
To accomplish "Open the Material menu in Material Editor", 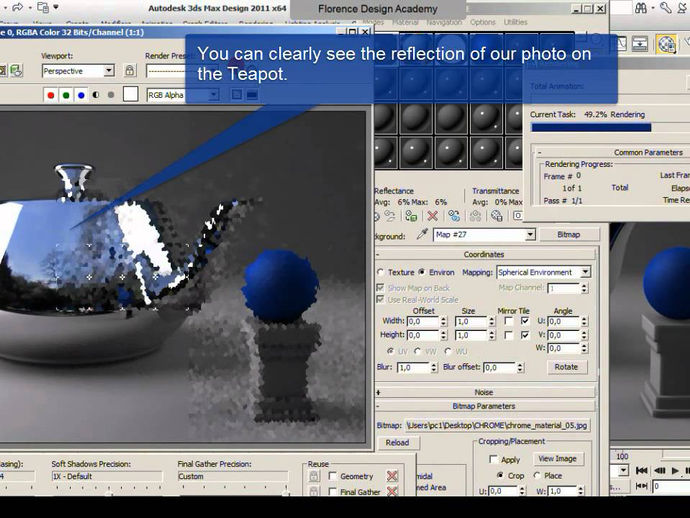I will (405, 22).
